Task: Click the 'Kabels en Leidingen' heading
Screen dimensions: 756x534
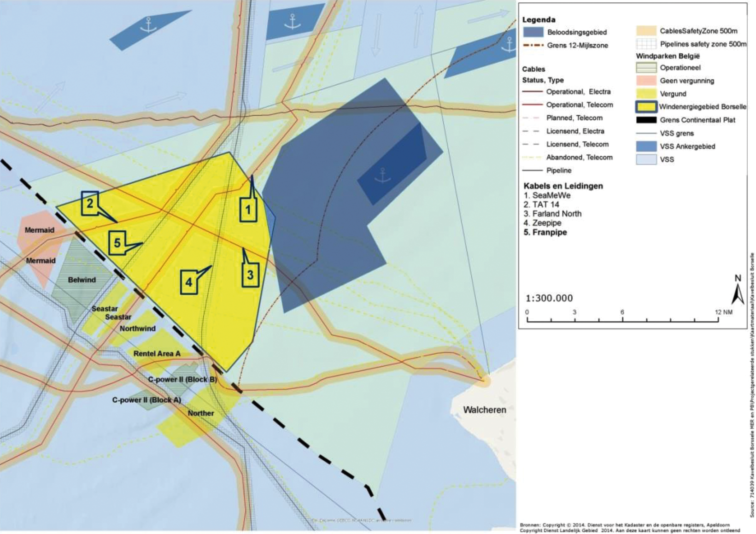Action: point(563,186)
